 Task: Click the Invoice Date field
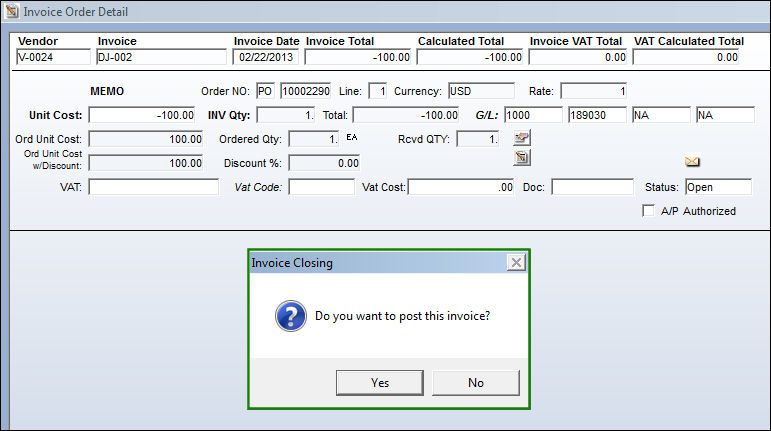click(266, 57)
